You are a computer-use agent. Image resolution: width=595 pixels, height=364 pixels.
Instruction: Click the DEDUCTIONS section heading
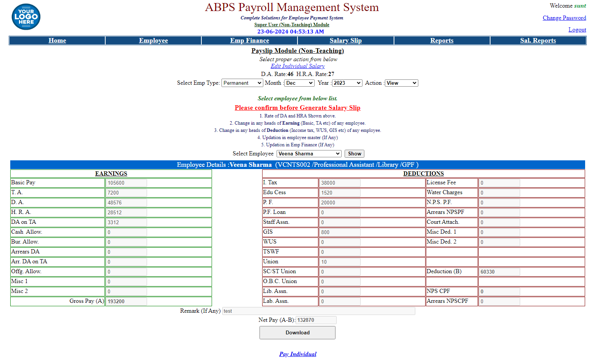(x=424, y=174)
